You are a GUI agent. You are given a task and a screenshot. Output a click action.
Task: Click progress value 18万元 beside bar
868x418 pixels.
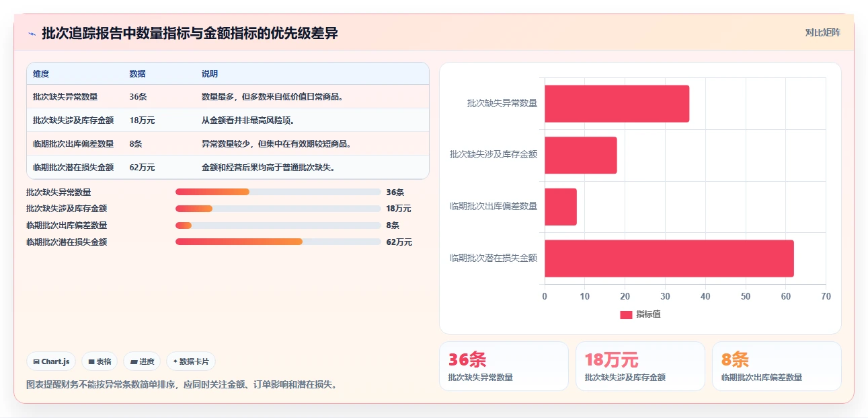coord(399,209)
